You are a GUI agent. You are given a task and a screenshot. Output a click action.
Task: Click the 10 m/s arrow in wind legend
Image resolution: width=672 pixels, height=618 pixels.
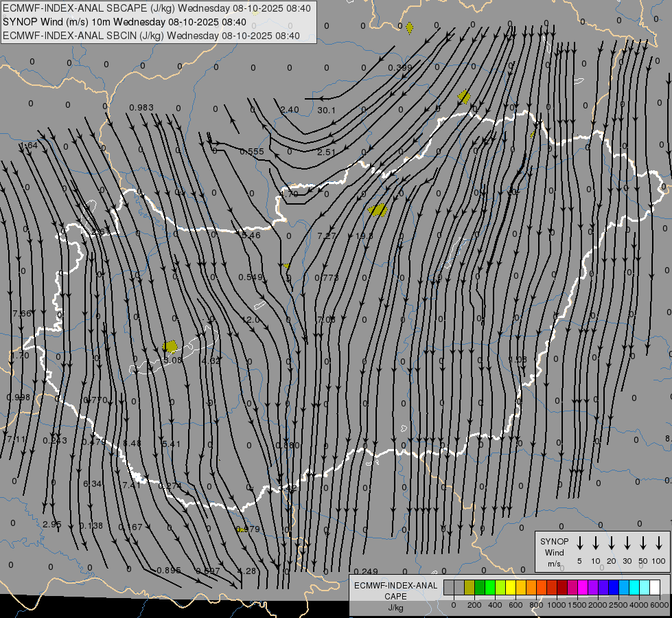tap(596, 543)
